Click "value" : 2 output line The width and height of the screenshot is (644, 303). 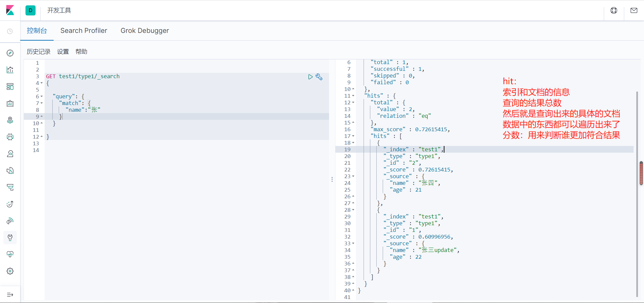tap(396, 109)
